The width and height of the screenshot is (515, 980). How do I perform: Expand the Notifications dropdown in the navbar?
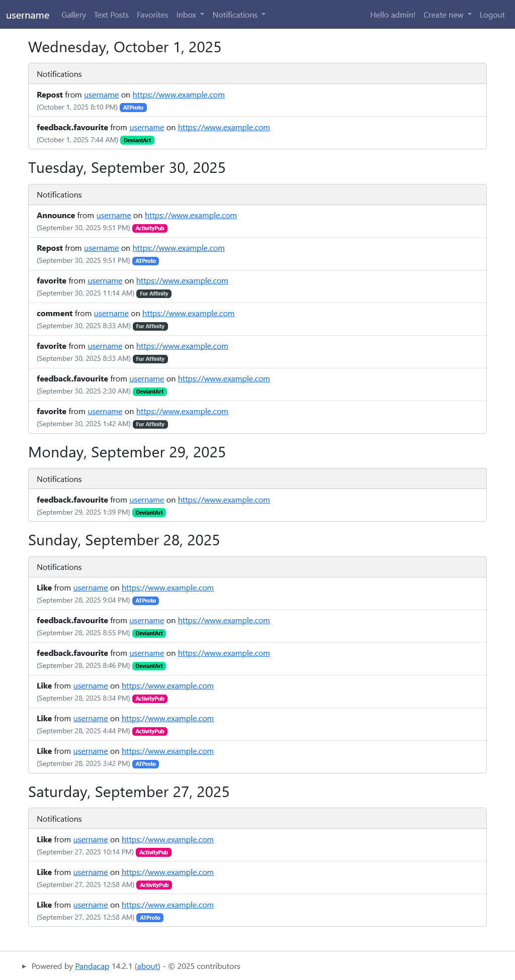(238, 15)
